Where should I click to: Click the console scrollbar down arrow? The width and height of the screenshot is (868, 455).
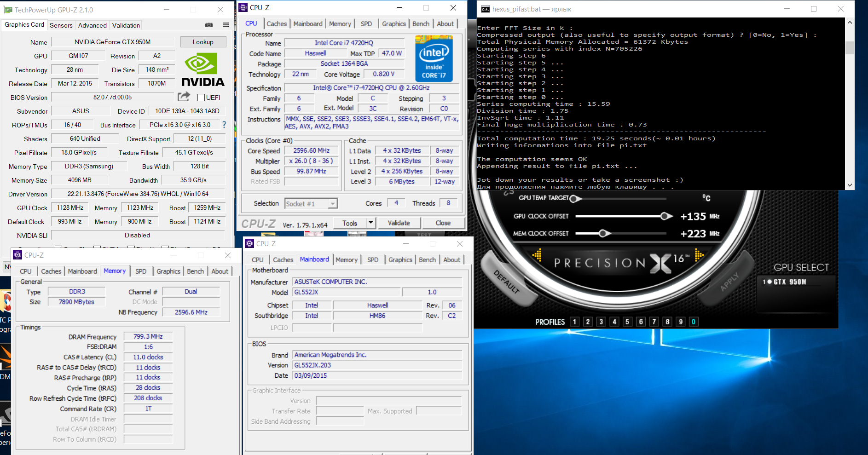(850, 185)
